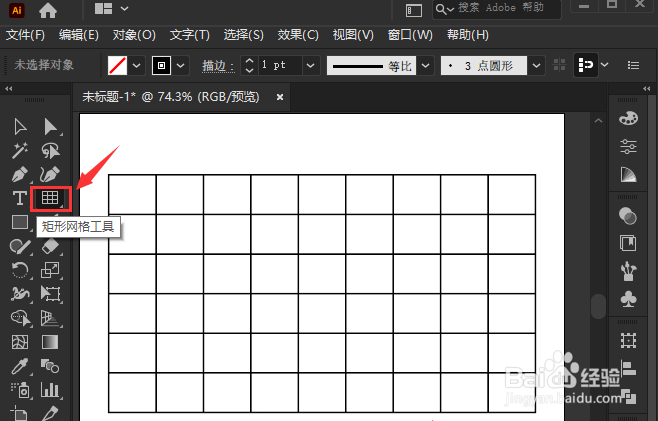Select the Rectangular Grid tool

[x=50, y=198]
